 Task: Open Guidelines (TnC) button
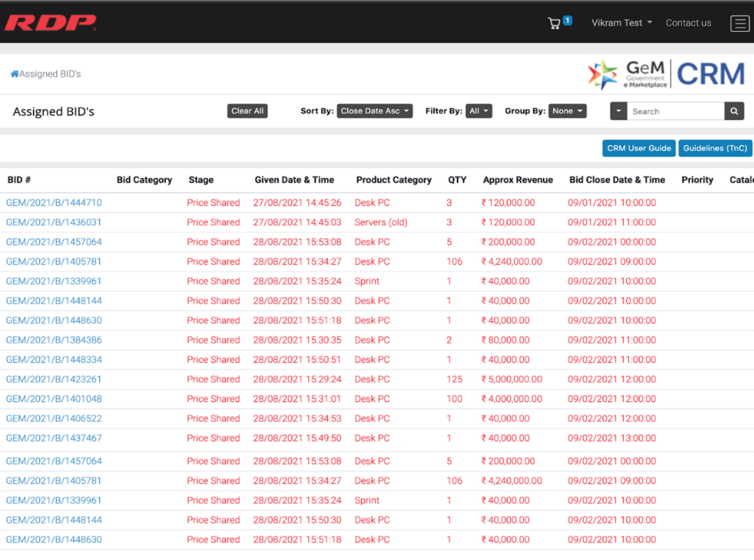[715, 148]
